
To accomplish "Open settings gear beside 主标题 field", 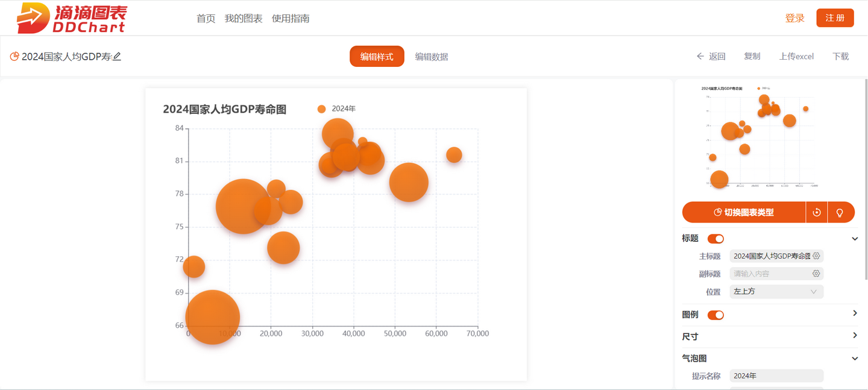I will 817,256.
